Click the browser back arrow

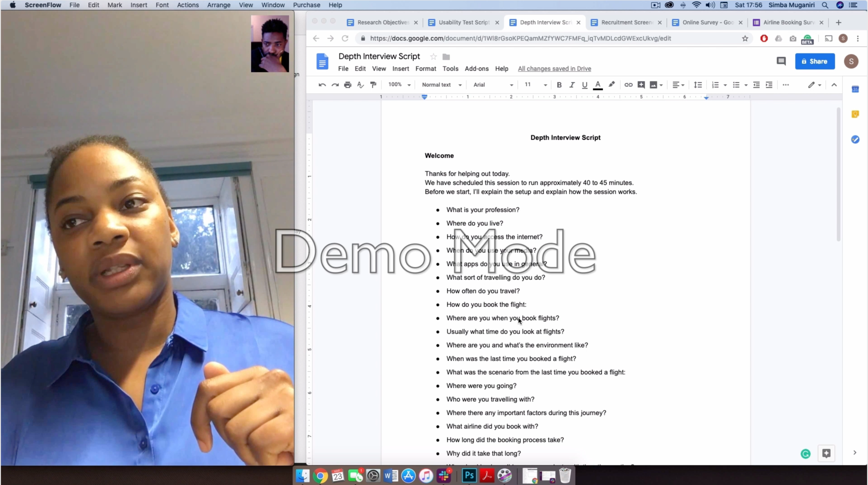click(316, 39)
